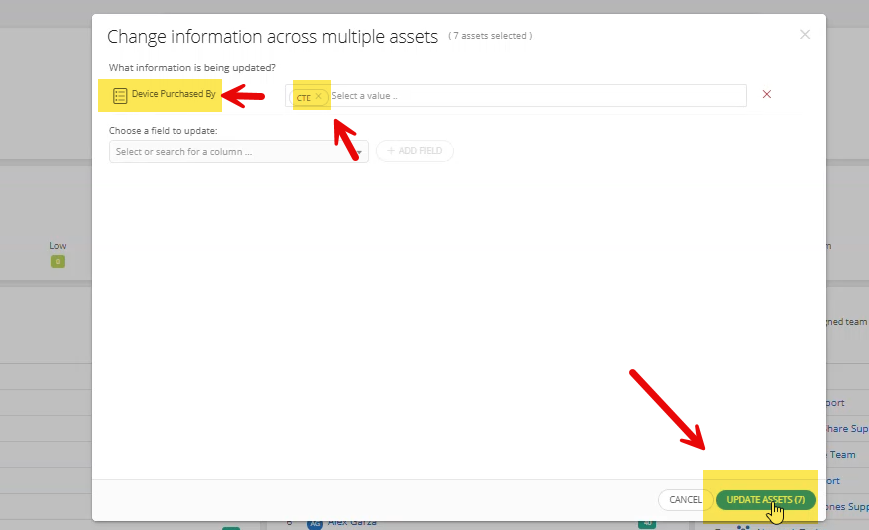Click the green 0 badge under Low
This screenshot has width=869, height=530.
pos(57,262)
